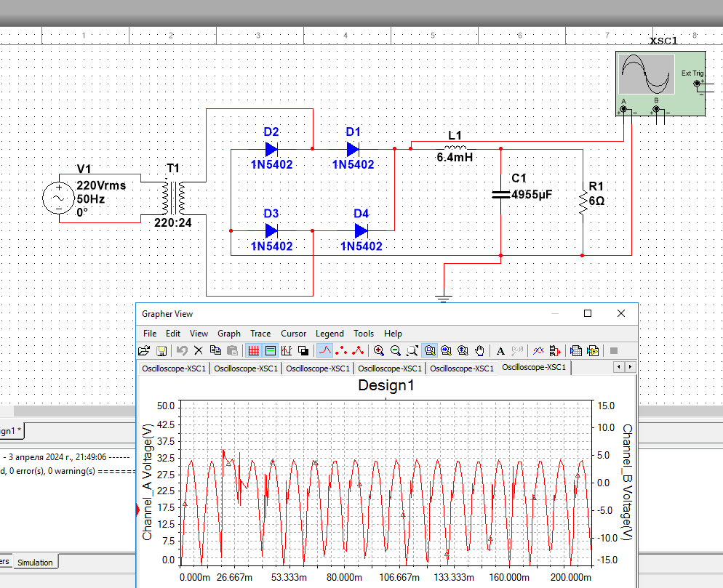Select diode D4 in the schematic
723x588 pixels.
[x=361, y=230]
